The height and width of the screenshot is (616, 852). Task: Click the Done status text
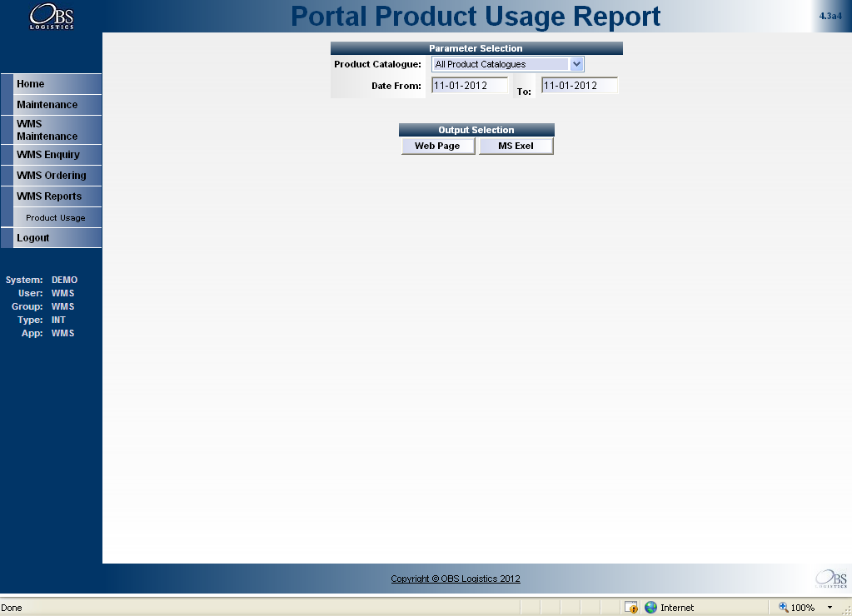pyautogui.click(x=12, y=608)
